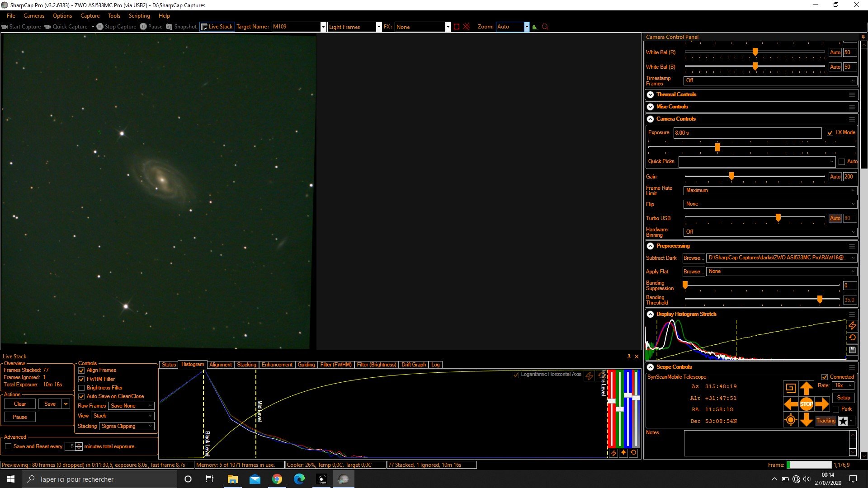The width and height of the screenshot is (868, 488).
Task: Pin the Live Stack panel
Action: point(629,357)
